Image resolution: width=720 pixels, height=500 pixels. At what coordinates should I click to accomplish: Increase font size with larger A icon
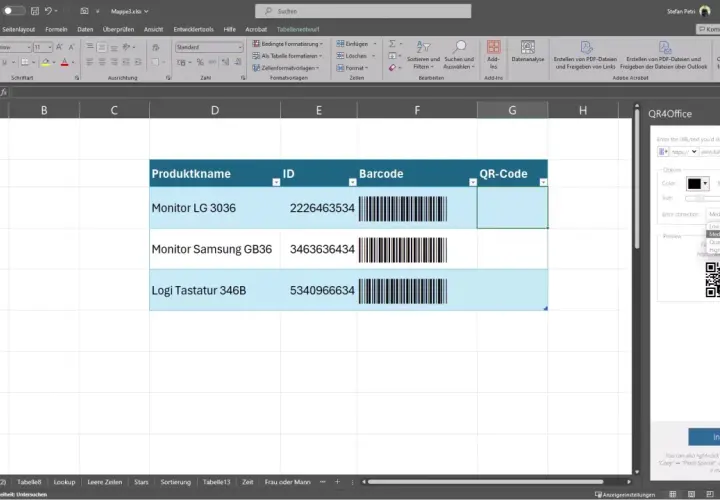click(x=60, y=47)
